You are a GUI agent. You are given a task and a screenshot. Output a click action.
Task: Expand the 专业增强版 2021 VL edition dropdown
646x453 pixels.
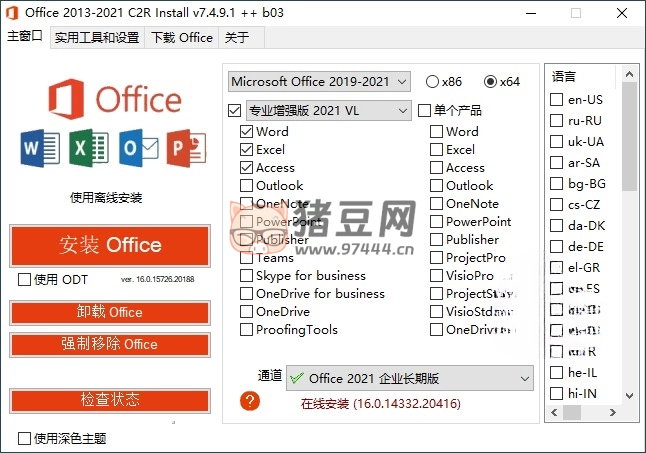click(329, 110)
